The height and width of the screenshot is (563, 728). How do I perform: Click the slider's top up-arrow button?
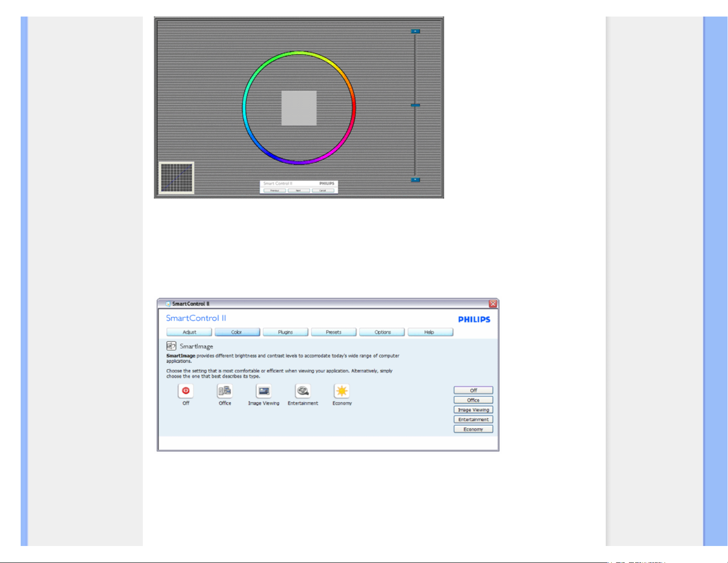(415, 31)
